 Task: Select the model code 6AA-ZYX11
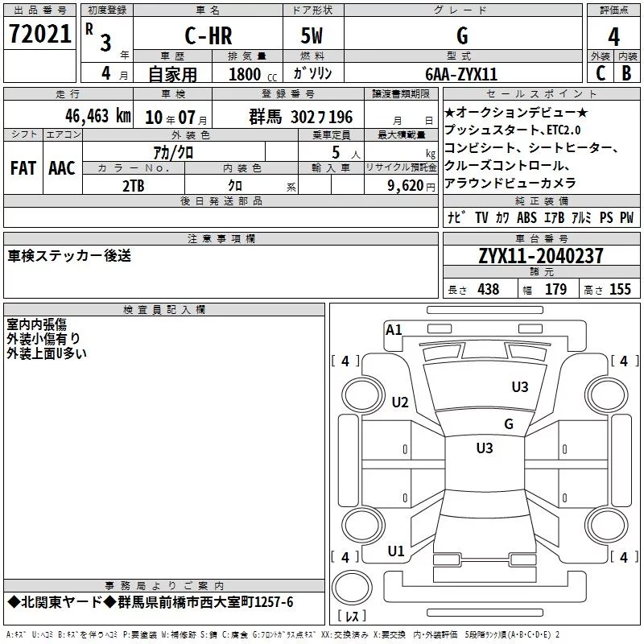(x=461, y=74)
